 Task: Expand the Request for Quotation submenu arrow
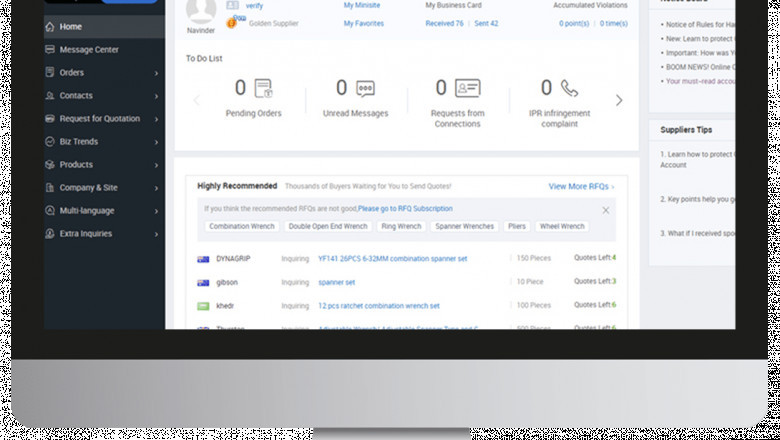pyautogui.click(x=156, y=119)
